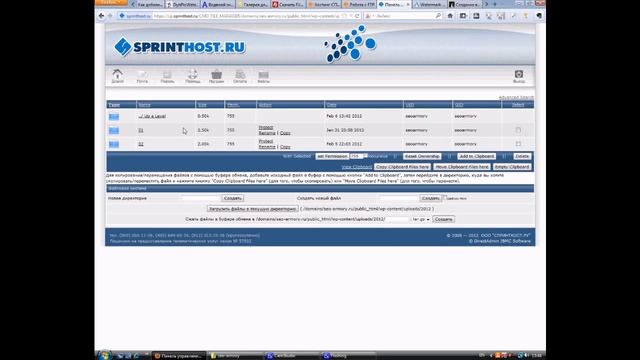Open the Помощь help lifebuoy icon

click(x=192, y=76)
